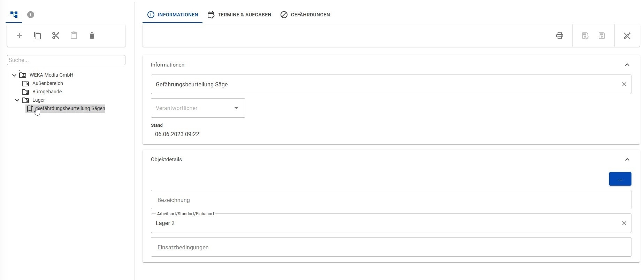This screenshot has width=644, height=280.
Task: Click the plus icon to add a new entry
Action: click(x=20, y=36)
